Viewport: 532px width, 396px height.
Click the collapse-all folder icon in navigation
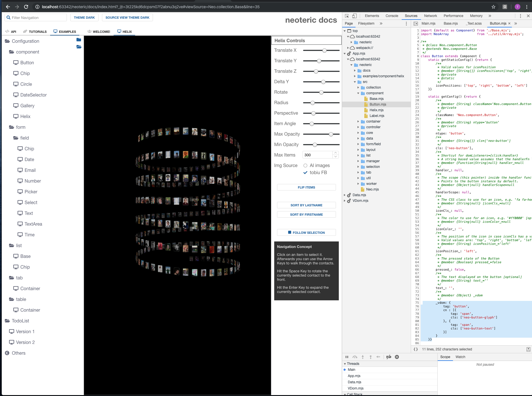(79, 40)
